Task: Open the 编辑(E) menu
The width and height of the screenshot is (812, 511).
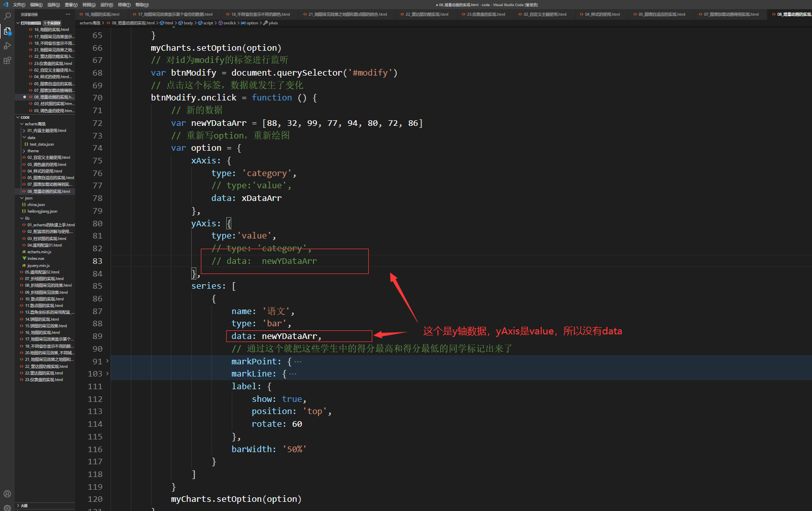Action: [37, 5]
